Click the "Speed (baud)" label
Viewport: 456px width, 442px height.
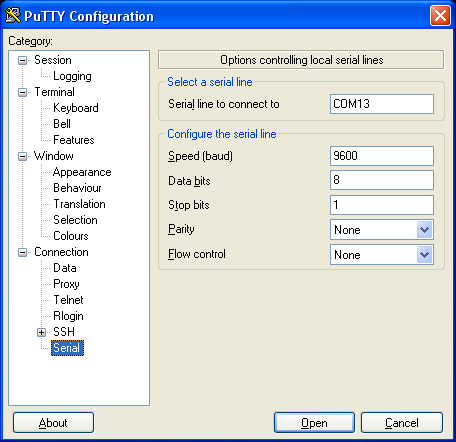pos(200,156)
